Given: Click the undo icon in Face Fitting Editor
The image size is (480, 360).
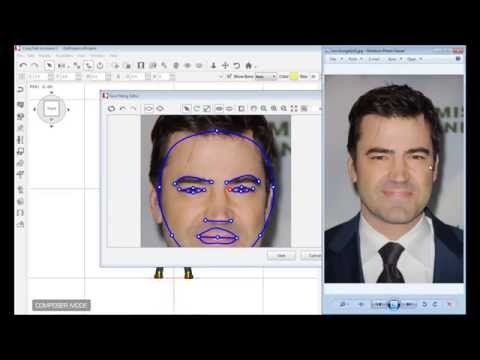Looking at the screenshot, I should (123, 108).
